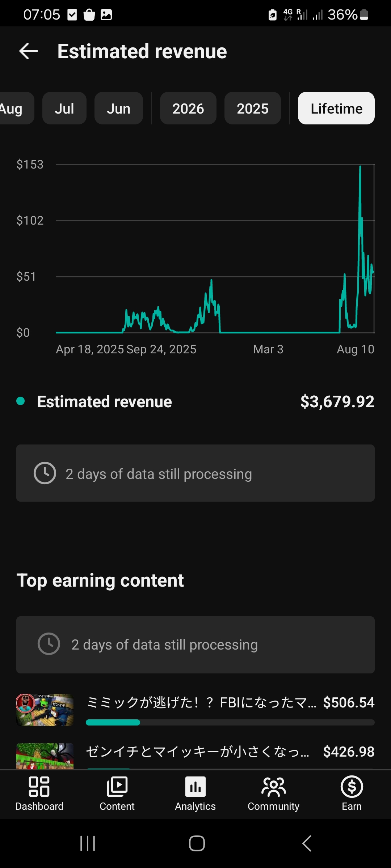Open the Analytics tab icon

point(195,787)
